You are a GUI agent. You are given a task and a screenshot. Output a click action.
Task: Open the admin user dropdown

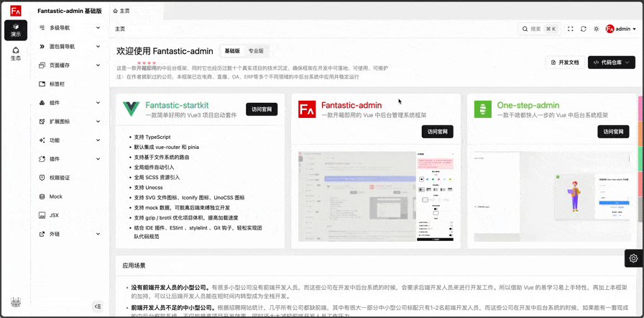621,29
